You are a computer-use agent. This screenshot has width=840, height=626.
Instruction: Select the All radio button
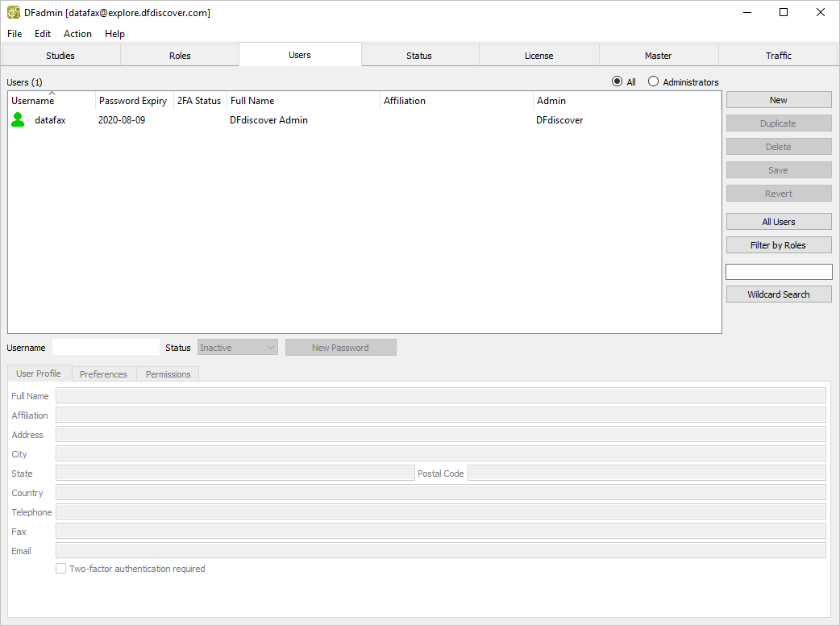coord(618,81)
